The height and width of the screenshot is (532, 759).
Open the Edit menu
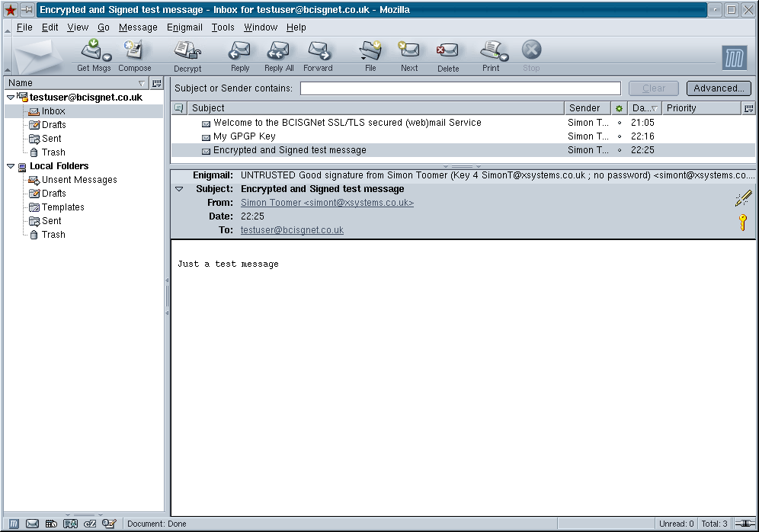(x=50, y=27)
